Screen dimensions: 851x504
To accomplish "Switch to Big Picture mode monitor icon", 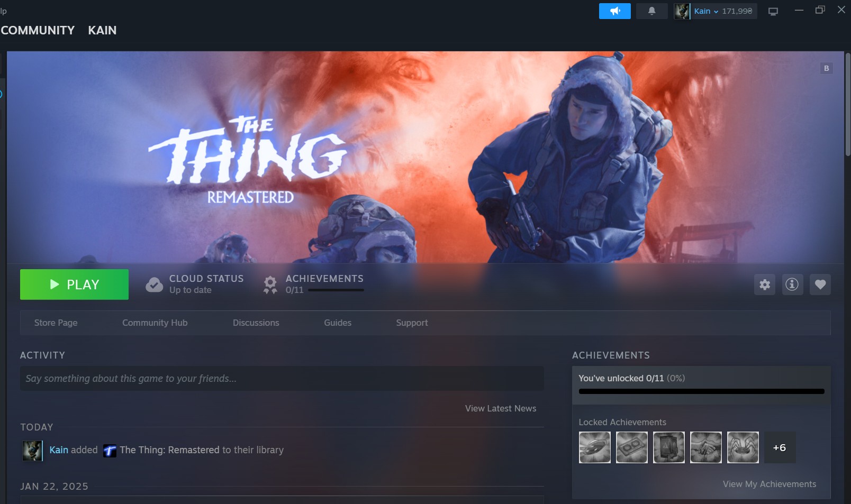I will click(x=773, y=12).
